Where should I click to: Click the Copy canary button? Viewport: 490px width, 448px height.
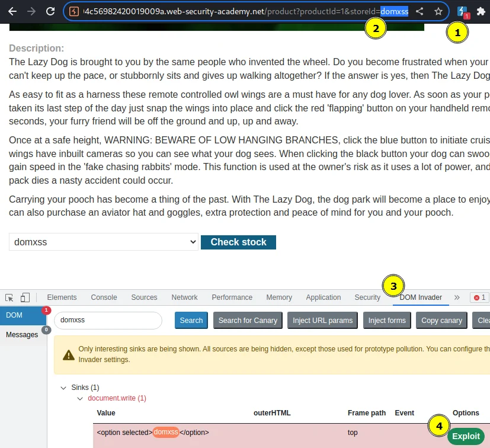pyautogui.click(x=441, y=321)
